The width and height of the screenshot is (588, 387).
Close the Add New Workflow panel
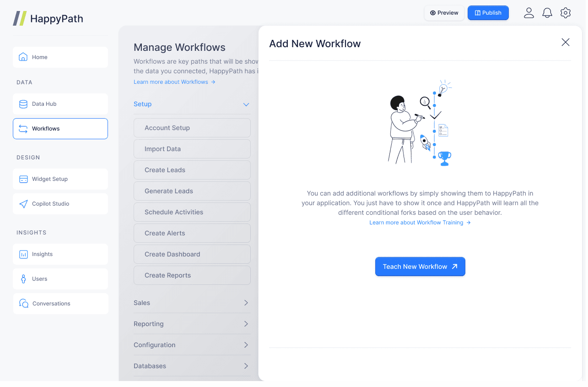click(x=566, y=42)
